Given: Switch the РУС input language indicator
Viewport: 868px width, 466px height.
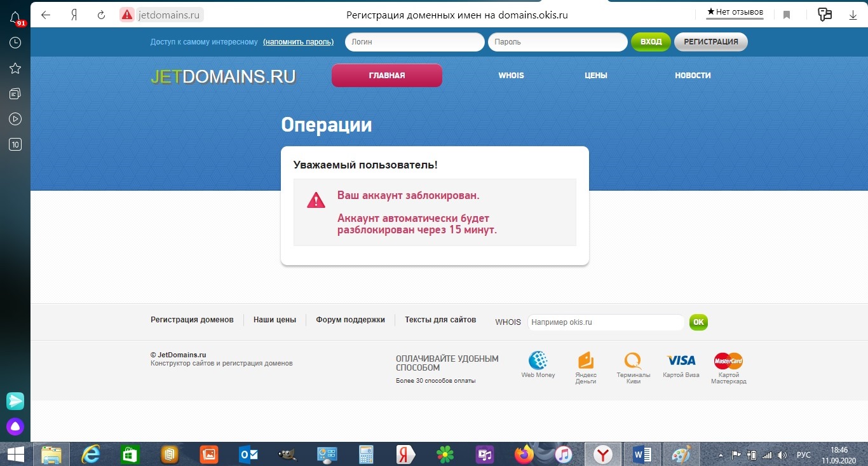Looking at the screenshot, I should pyautogui.click(x=803, y=455).
